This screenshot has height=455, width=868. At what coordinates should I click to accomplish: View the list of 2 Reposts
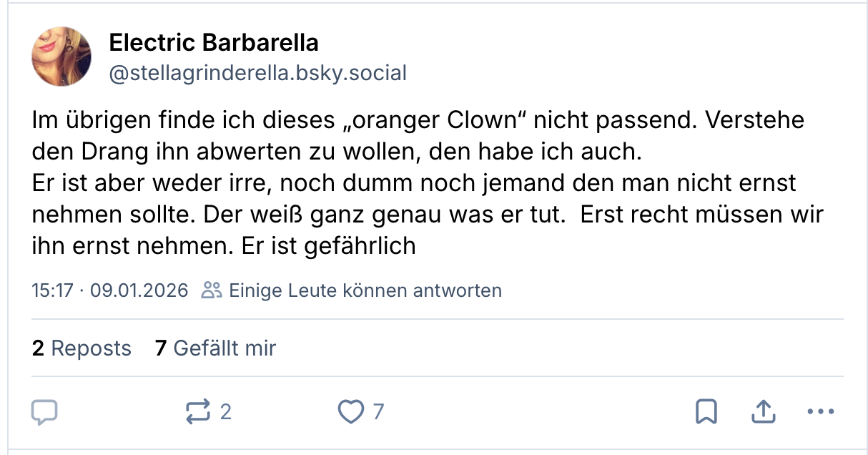point(82,348)
